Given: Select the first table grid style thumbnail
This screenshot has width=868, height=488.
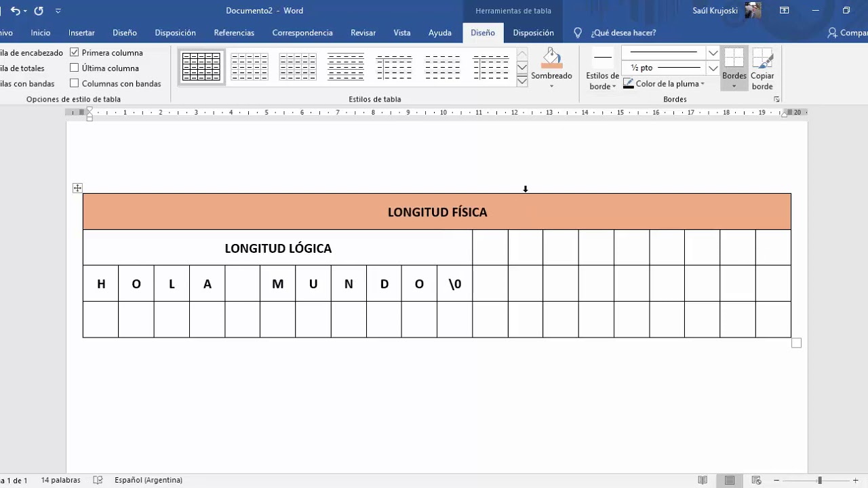Looking at the screenshot, I should (201, 66).
